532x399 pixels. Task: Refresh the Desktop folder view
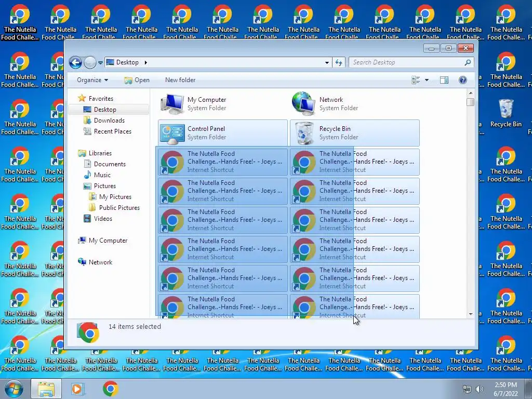(339, 62)
